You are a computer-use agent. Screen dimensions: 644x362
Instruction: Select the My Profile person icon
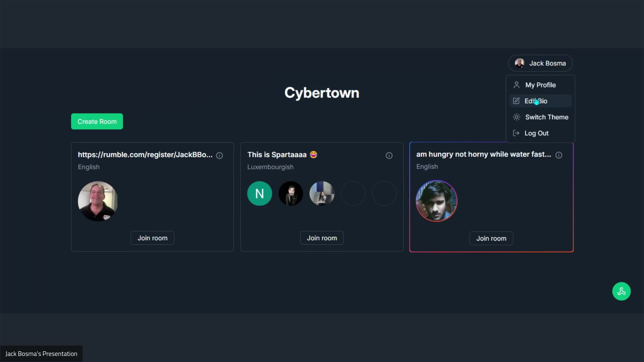point(516,85)
